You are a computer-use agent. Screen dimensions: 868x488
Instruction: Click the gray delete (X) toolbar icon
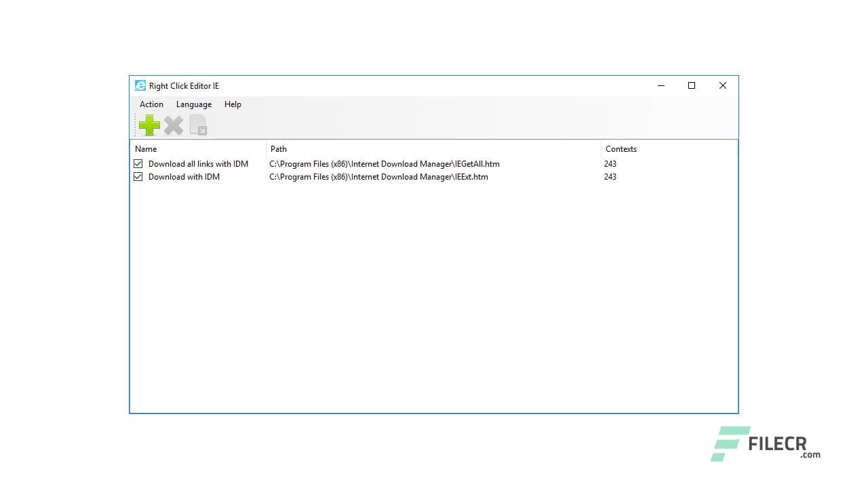tap(174, 125)
